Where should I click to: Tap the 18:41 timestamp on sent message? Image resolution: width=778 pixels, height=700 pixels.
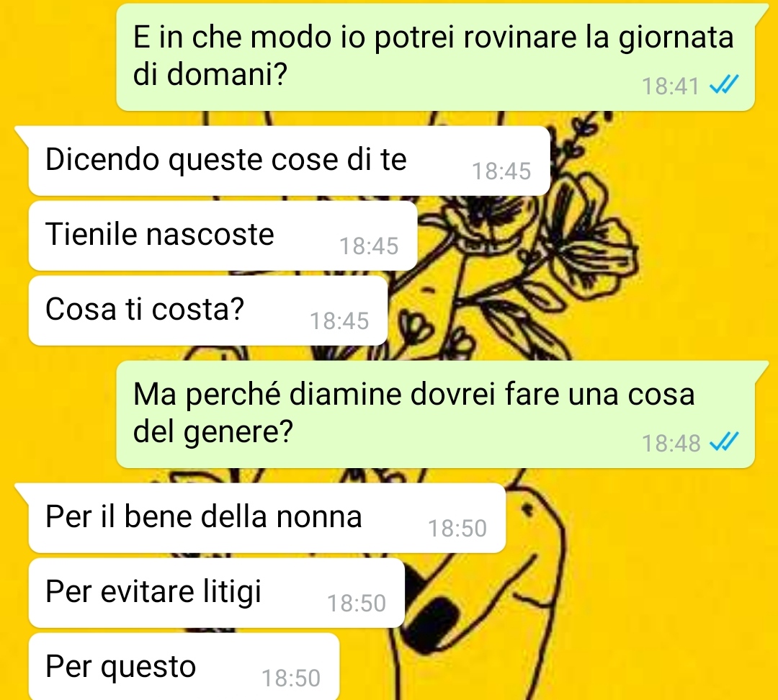[671, 86]
